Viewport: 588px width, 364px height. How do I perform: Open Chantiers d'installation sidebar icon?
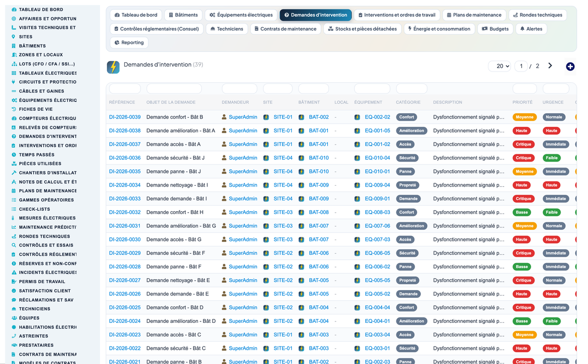coord(14,172)
